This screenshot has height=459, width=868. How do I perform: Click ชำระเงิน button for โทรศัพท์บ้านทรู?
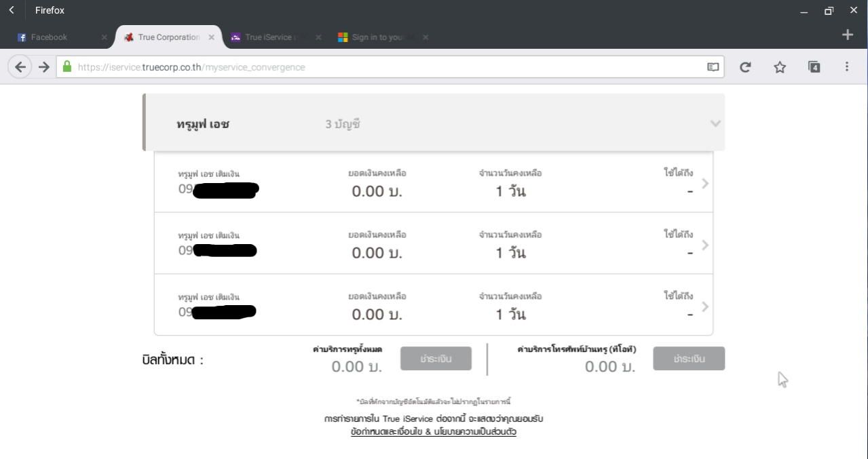pyautogui.click(x=689, y=359)
